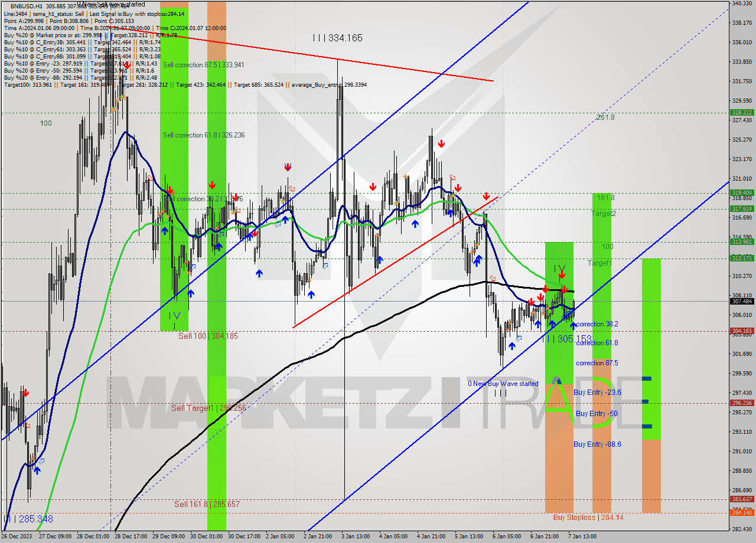This screenshot has height=543, width=756.
Task: Click the I I I 334.165 label
Action: [x=338, y=38]
